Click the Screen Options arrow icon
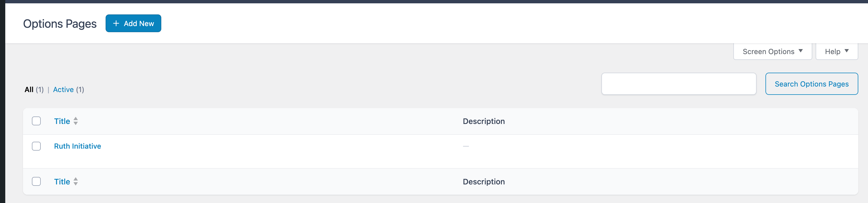 (x=801, y=51)
